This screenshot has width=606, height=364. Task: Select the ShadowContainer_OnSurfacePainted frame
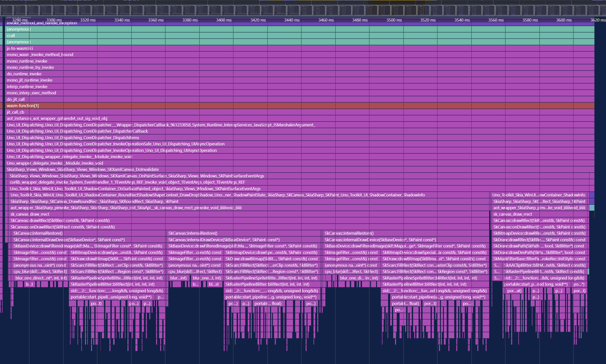point(135,189)
